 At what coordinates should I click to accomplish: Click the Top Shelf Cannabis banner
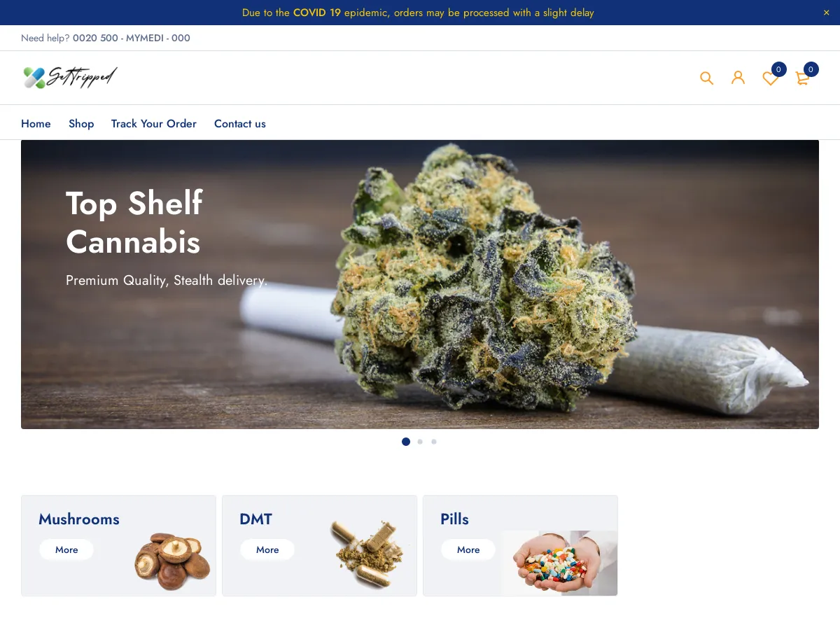click(x=420, y=284)
